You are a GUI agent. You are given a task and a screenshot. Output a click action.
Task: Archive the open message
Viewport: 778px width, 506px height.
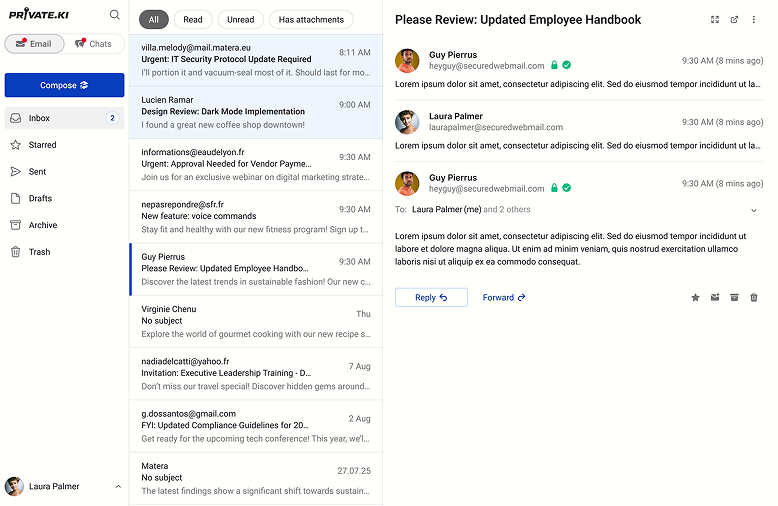[x=734, y=298]
